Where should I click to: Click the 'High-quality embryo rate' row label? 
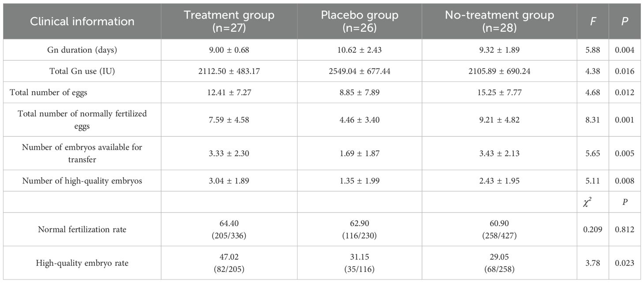[x=82, y=263]
